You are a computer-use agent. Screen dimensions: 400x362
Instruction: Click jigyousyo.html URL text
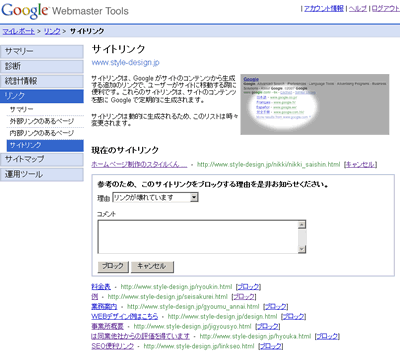point(192,326)
